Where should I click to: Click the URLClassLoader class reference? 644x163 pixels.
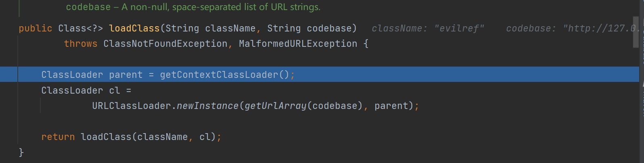tap(132, 106)
